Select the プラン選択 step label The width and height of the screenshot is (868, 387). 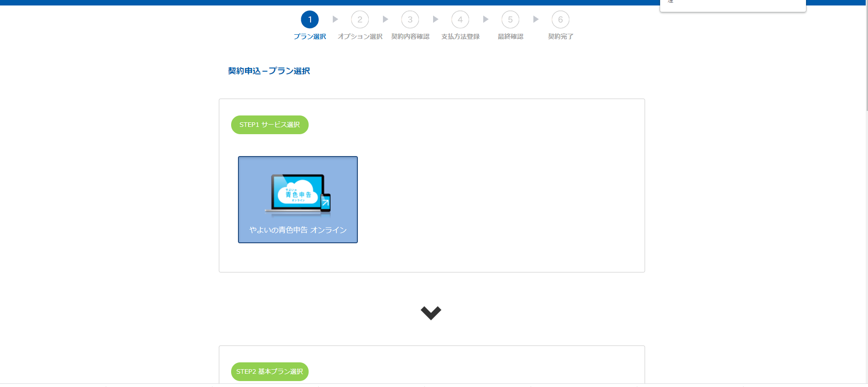310,37
